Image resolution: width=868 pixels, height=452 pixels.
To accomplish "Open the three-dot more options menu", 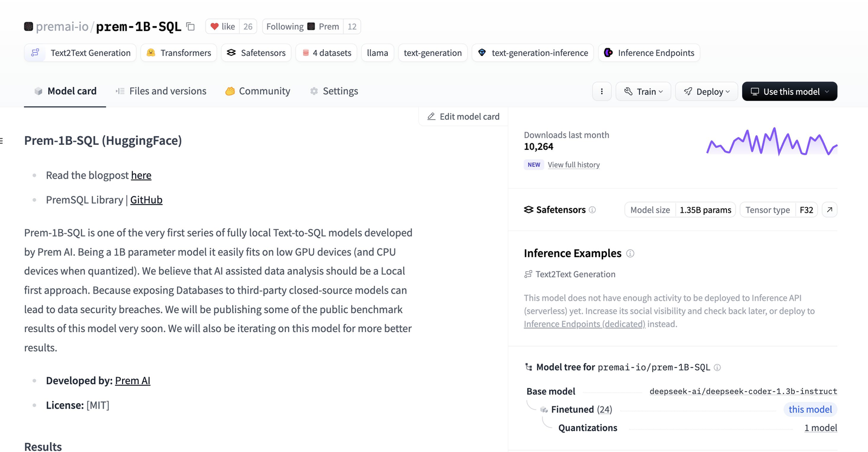I will [602, 92].
